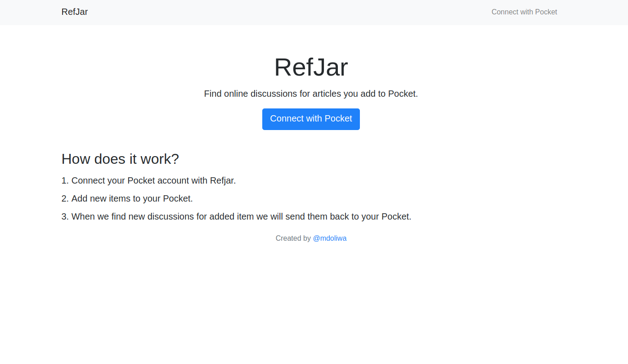Select the tagline about finding online discussions
This screenshot has height=364, width=628.
311,94
